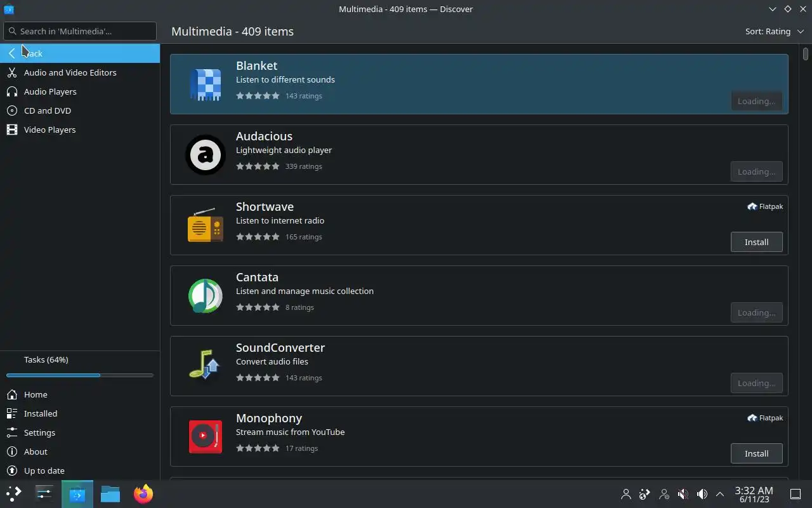Click the Monophony app icon
Image resolution: width=812 pixels, height=508 pixels.
pyautogui.click(x=206, y=437)
